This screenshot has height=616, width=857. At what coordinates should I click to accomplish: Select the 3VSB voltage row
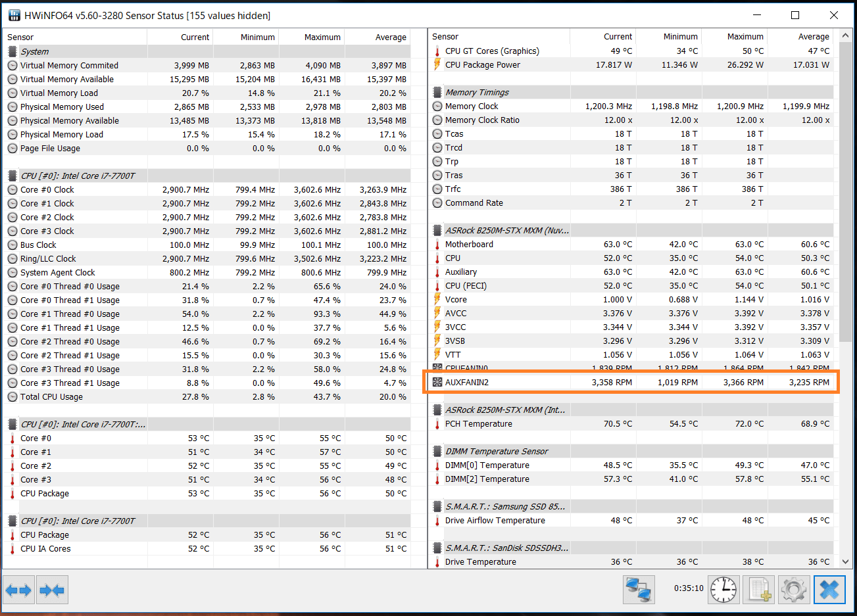[x=632, y=341]
